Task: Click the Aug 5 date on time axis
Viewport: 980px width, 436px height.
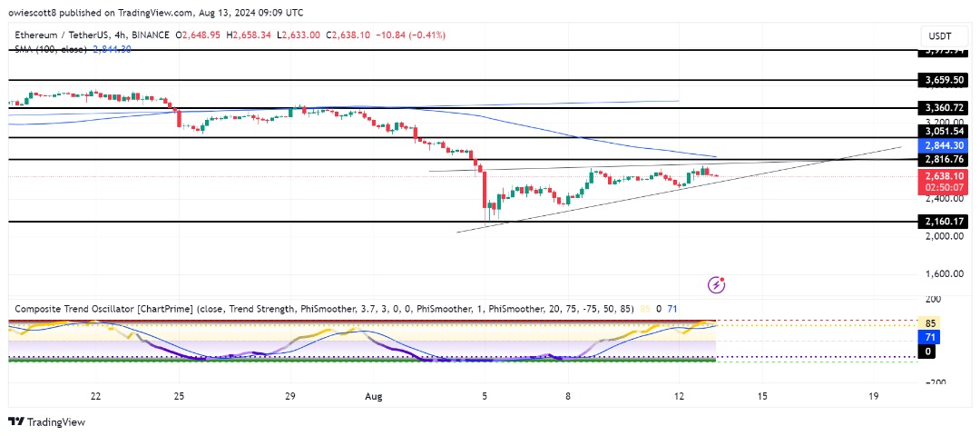Action: [485, 397]
